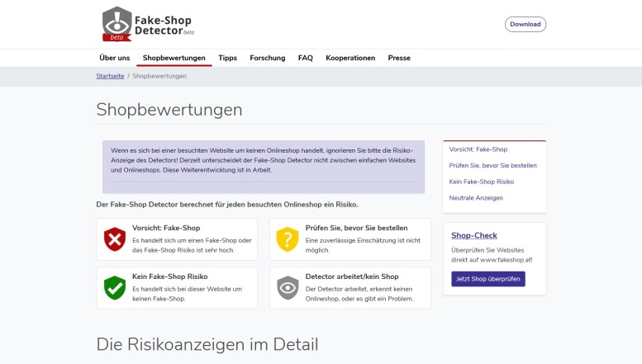This screenshot has height=364, width=642.
Task: Open the Über uns menu item
Action: [x=114, y=58]
